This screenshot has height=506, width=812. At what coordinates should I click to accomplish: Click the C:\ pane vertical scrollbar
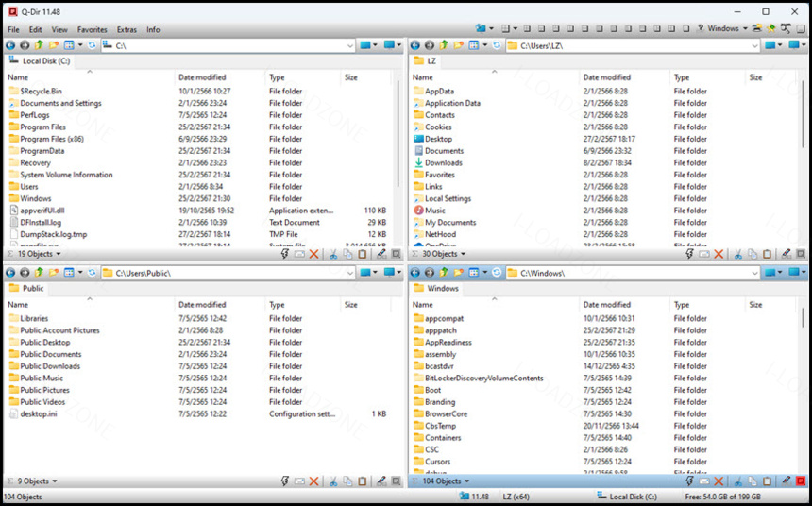pos(398,132)
